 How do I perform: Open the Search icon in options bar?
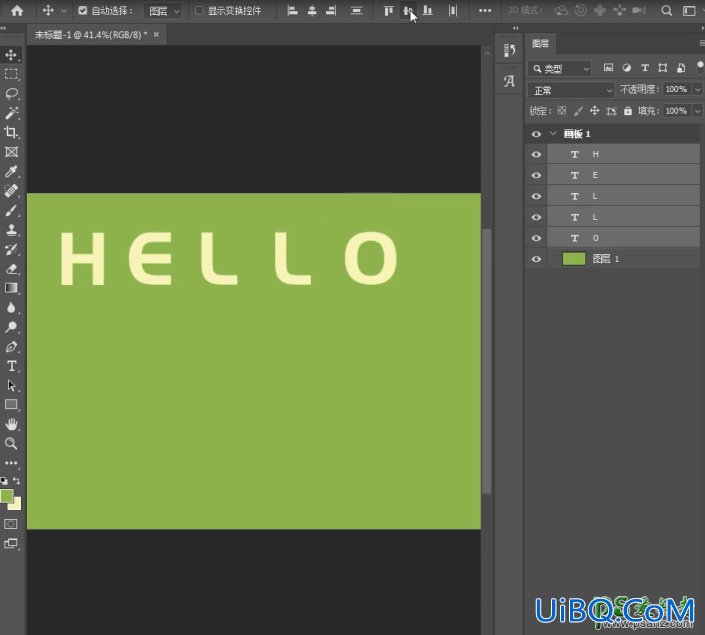click(x=667, y=10)
